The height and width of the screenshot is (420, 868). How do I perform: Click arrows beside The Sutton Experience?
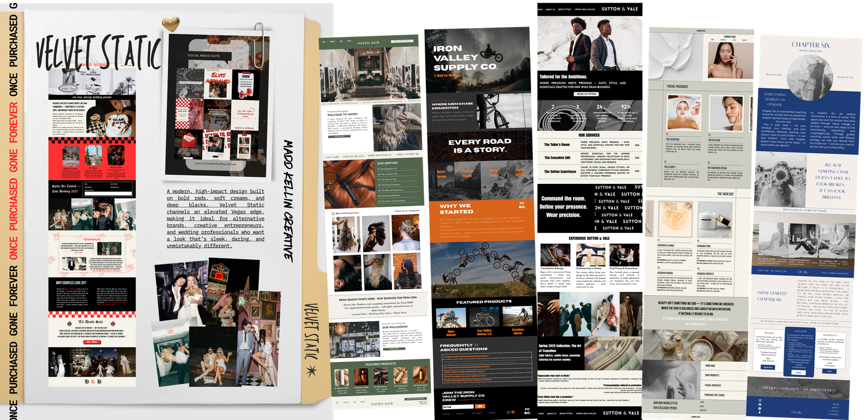[x=637, y=171]
